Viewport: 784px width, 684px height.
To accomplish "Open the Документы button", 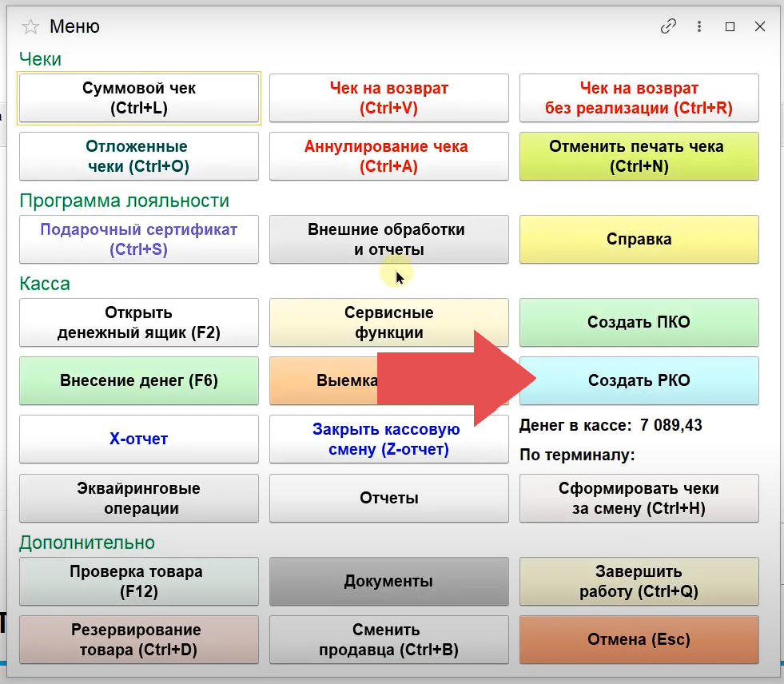I will click(x=389, y=582).
